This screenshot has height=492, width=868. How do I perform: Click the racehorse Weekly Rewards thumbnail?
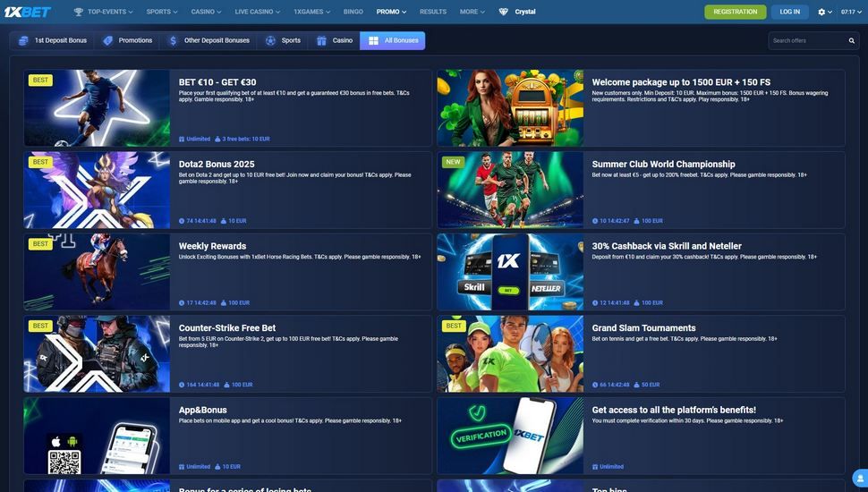pos(97,272)
